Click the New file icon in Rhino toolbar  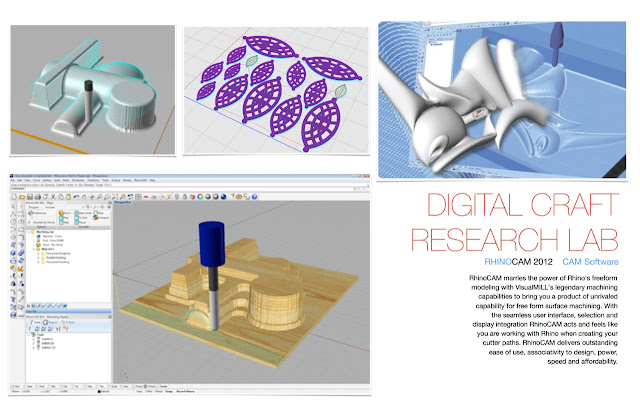pyautogui.click(x=14, y=196)
